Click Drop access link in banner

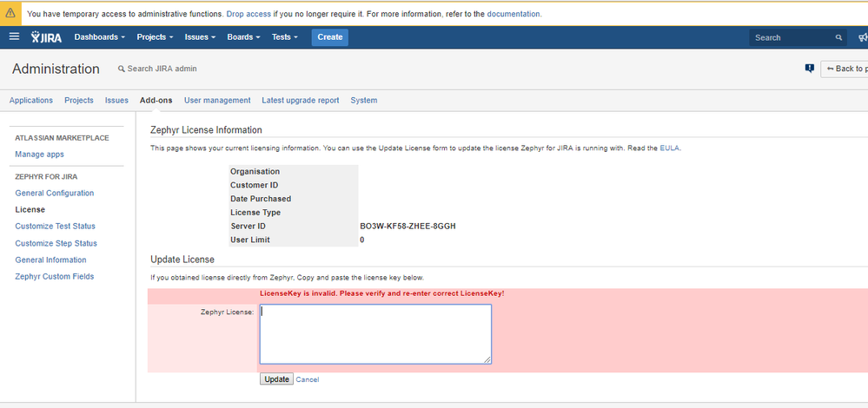[248, 14]
